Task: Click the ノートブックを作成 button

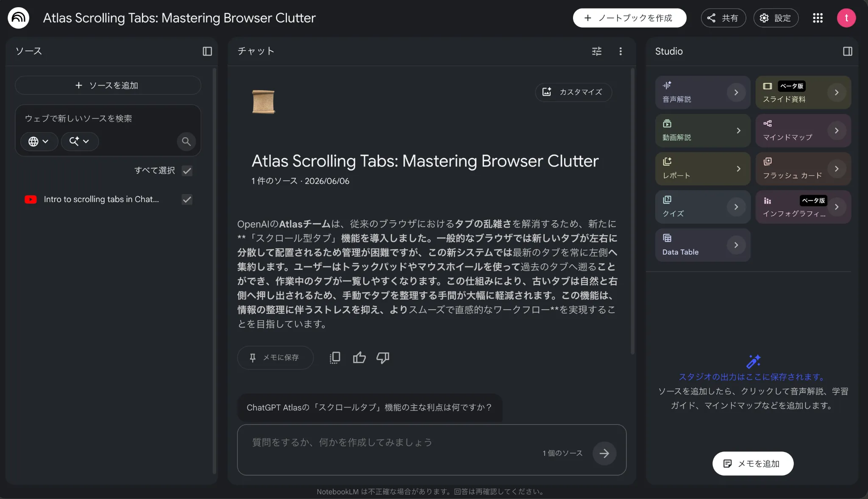Action: tap(629, 18)
